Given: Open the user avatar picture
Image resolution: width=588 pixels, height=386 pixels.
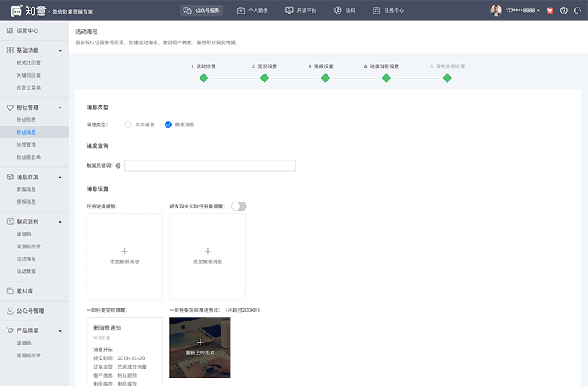Looking at the screenshot, I should (496, 11).
